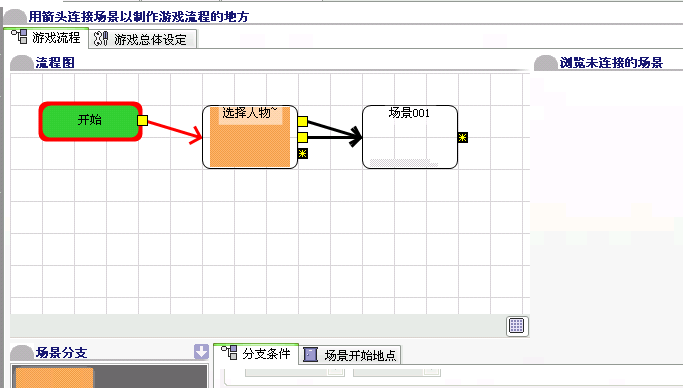Viewport: 683px width, 388px height.
Task: Click the 游戏流程 tab flowchart icon
Action: [x=20, y=37]
